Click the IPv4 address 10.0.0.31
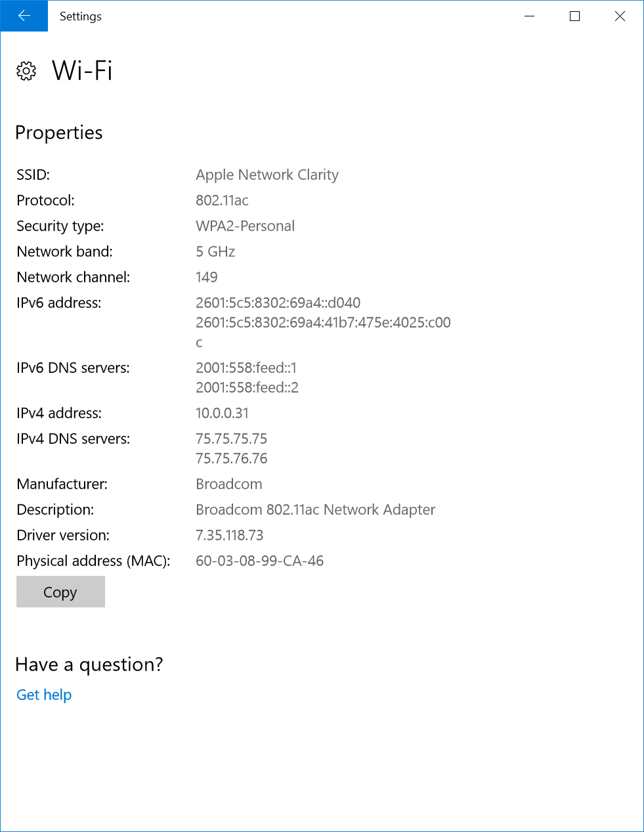 click(222, 413)
